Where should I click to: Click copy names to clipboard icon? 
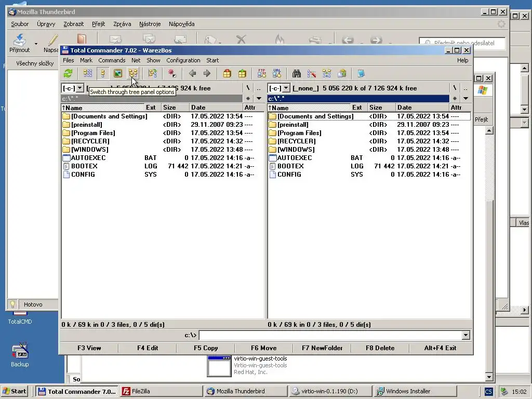coord(342,73)
